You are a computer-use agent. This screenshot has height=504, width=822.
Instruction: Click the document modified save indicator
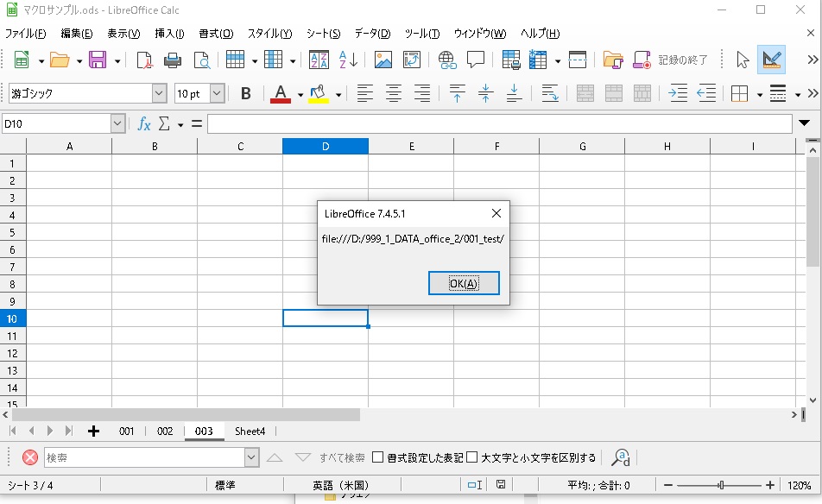(501, 485)
